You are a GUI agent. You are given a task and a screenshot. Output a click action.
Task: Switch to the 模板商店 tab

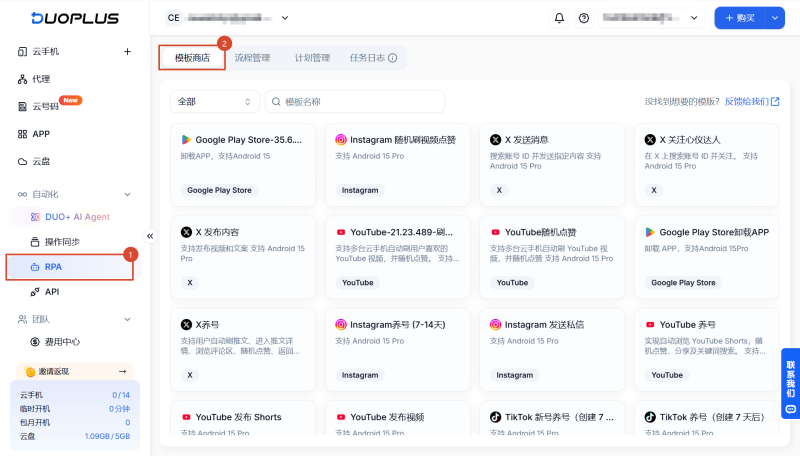pos(192,58)
